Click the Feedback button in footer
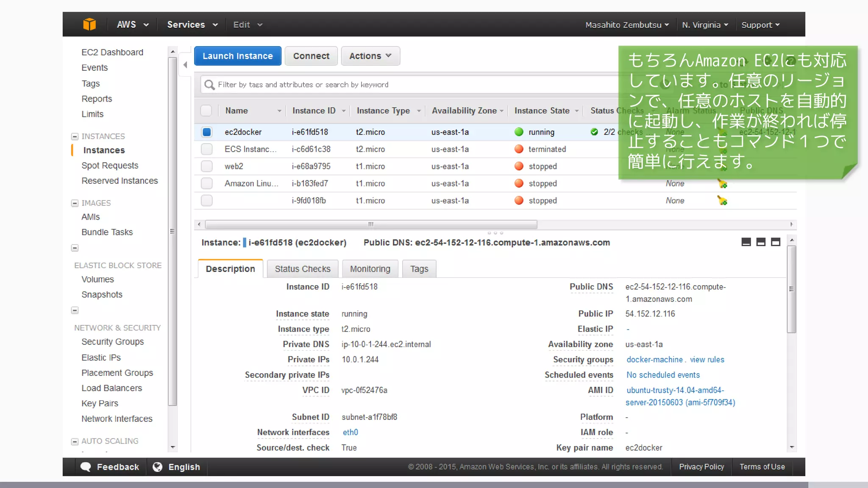Screen dimensions: 868x488 [x=110, y=467]
